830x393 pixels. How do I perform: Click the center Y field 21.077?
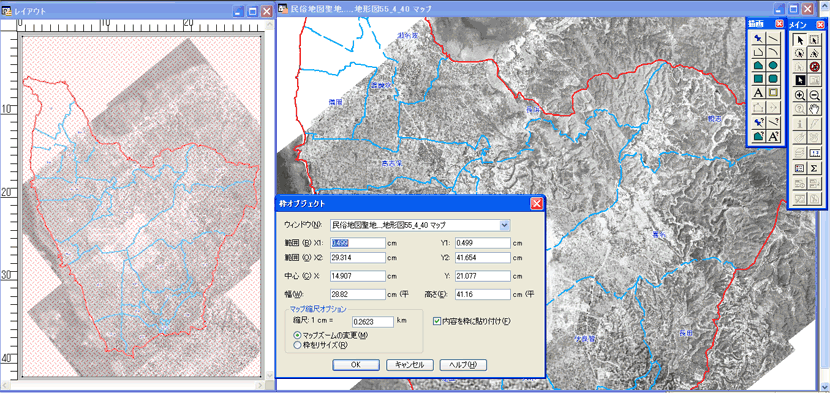[x=482, y=276]
